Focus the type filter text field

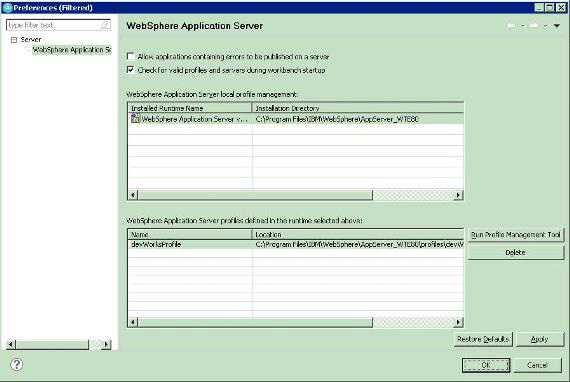point(58,25)
